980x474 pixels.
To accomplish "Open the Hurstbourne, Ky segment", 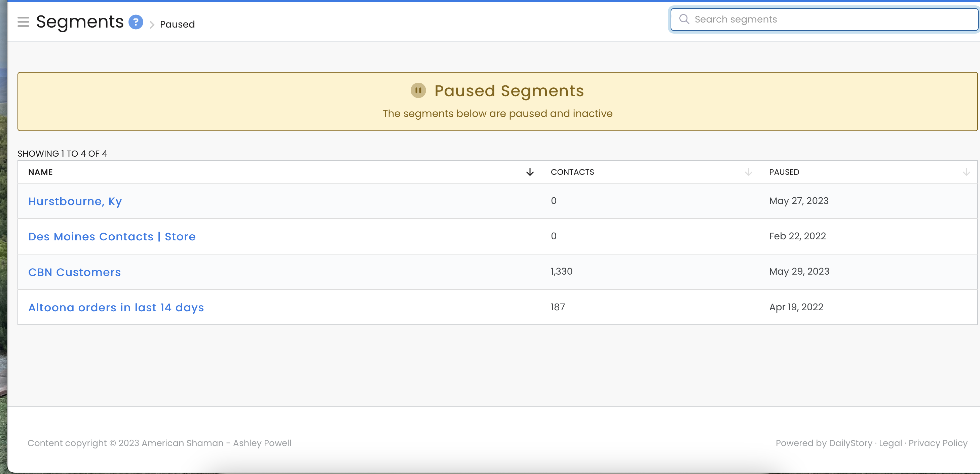I will pyautogui.click(x=75, y=201).
